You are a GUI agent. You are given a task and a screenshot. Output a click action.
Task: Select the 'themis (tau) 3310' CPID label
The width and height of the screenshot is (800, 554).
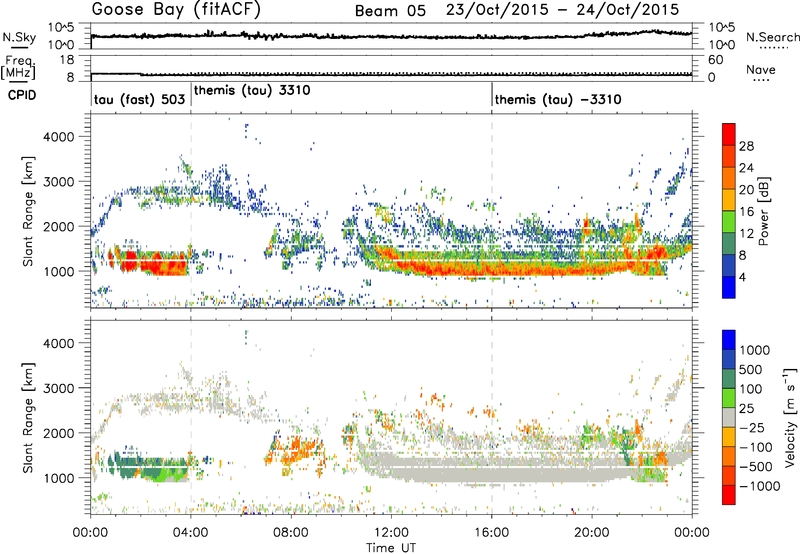tap(252, 90)
